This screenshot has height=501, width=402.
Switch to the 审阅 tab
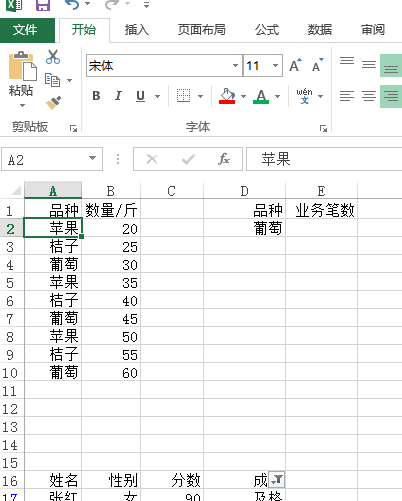click(373, 30)
